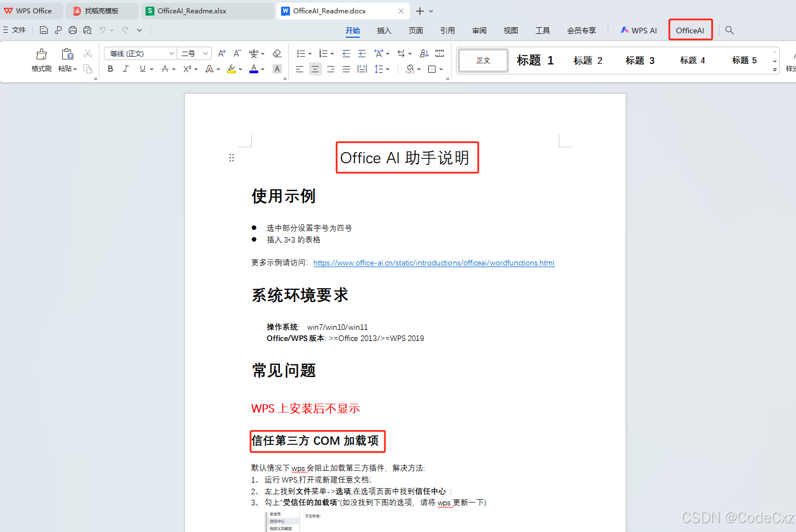Toggle Center alignment button
Image resolution: width=796 pixels, height=532 pixels.
315,69
